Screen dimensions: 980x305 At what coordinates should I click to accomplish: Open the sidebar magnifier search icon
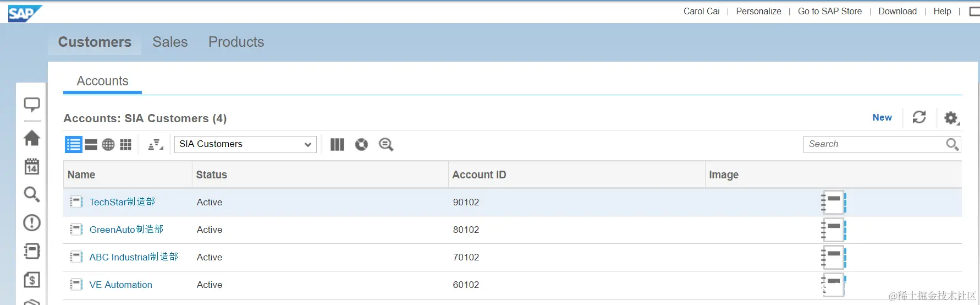(32, 194)
